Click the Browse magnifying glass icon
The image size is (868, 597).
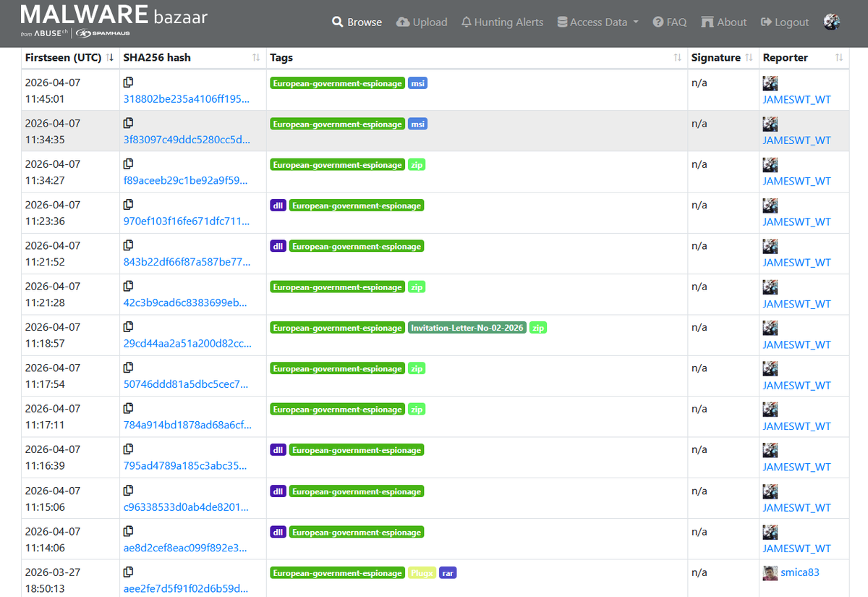click(338, 22)
